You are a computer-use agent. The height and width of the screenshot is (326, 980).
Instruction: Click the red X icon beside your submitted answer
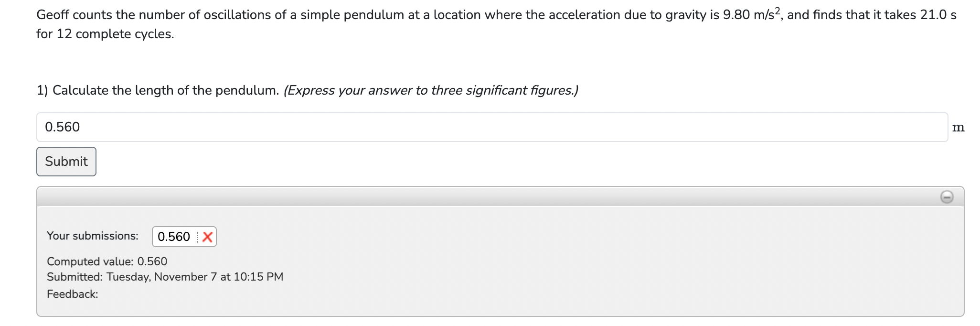[x=207, y=236]
